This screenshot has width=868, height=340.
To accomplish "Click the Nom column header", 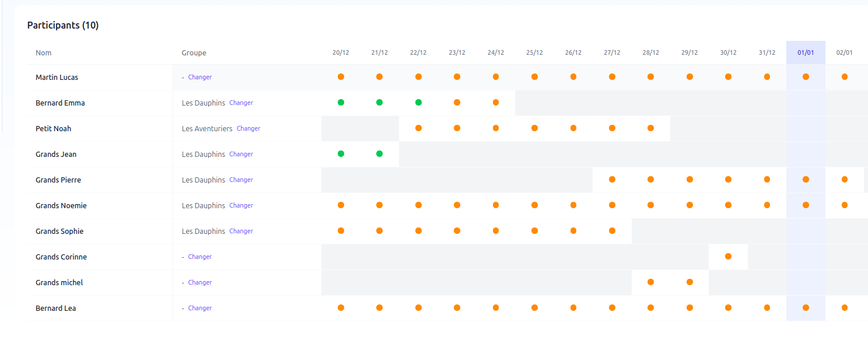I will 44,52.
